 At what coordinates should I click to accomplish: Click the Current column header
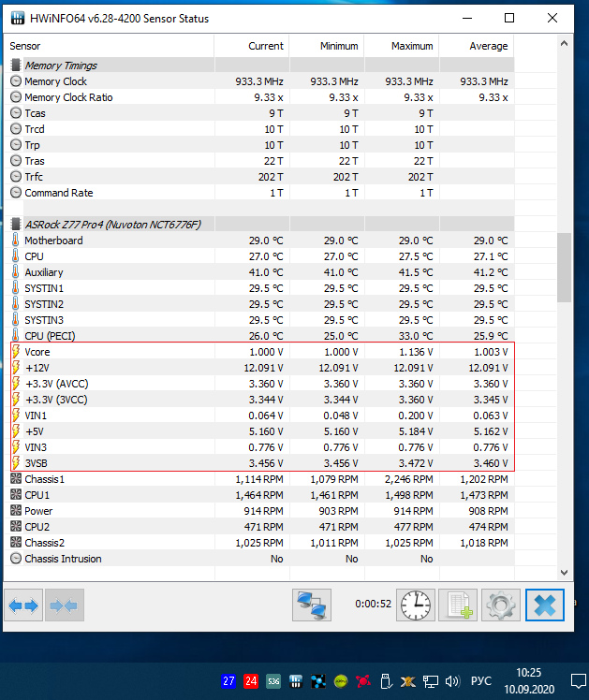click(x=252, y=46)
